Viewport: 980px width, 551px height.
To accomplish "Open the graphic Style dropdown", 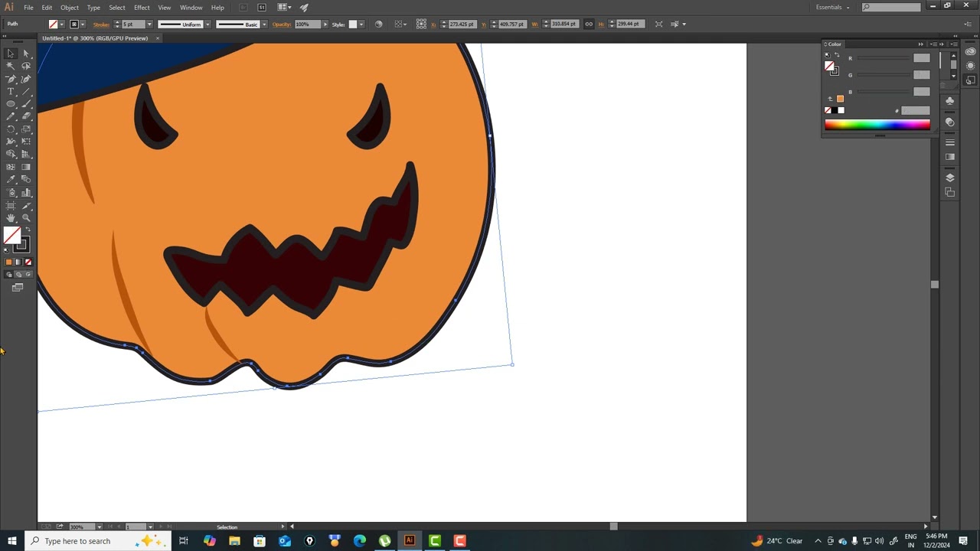I will point(361,24).
